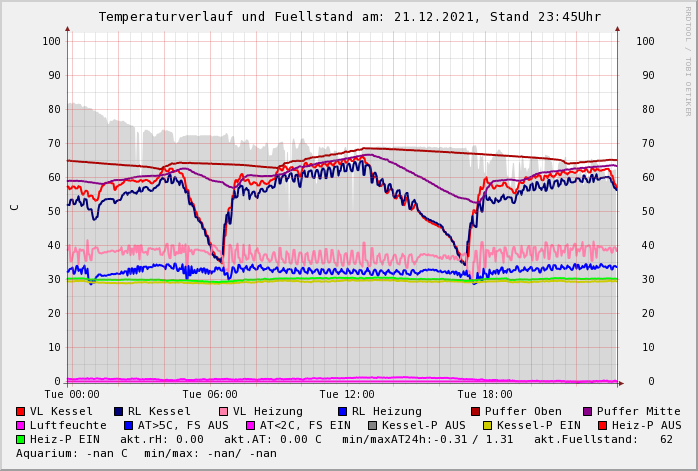The height and width of the screenshot is (471, 698).
Task: Click the Tue 18:00 time axis label
Action: click(x=484, y=394)
